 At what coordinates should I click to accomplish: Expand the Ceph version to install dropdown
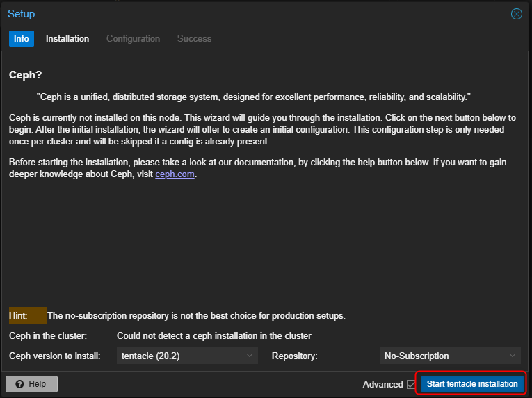pyautogui.click(x=250, y=356)
